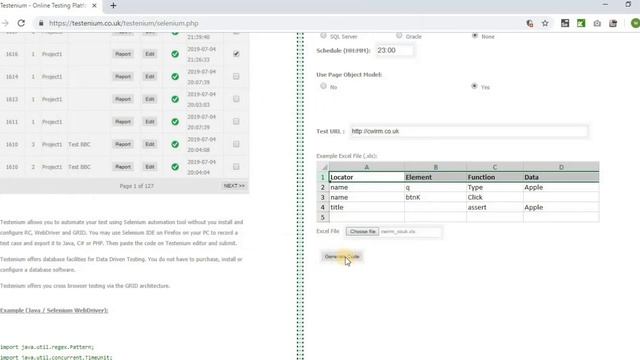
Task: Open the translate icon in address bar
Action: click(x=529, y=23)
